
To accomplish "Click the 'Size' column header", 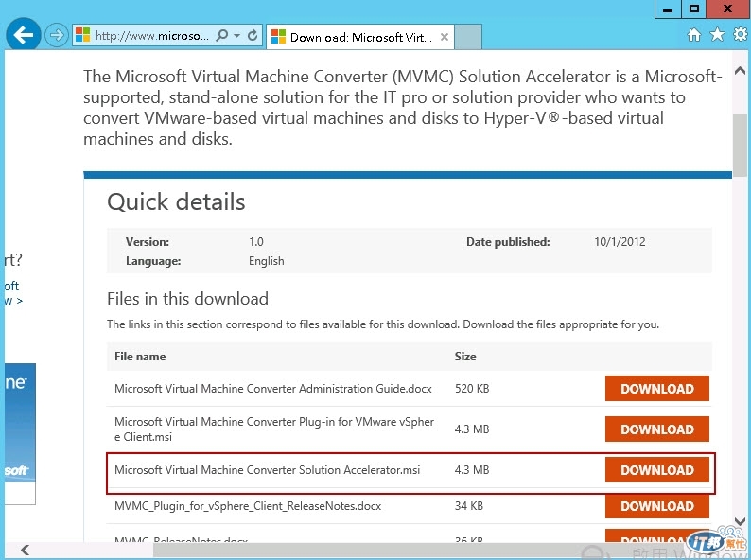I will [x=465, y=357].
